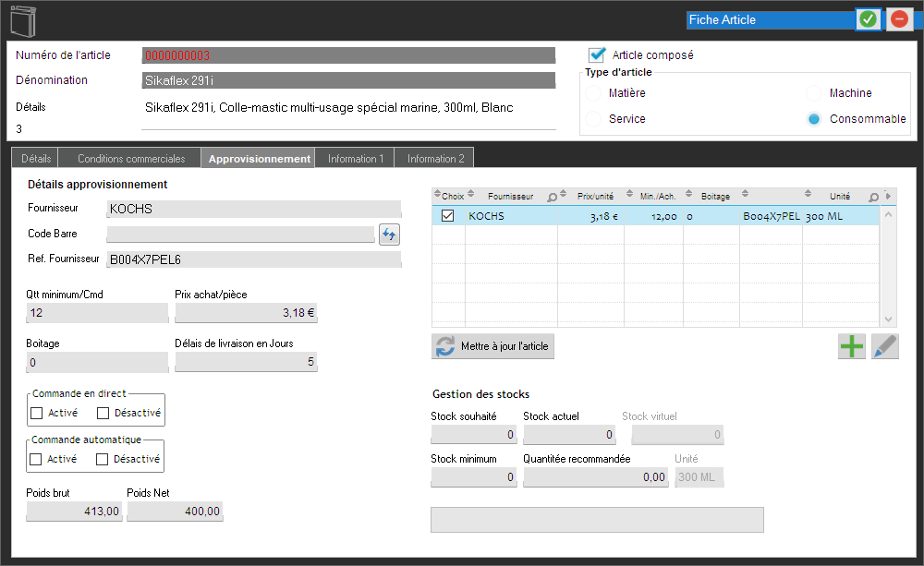Image resolution: width=924 pixels, height=566 pixels.
Task: Uncheck the Article composé checkbox
Action: tap(597, 54)
